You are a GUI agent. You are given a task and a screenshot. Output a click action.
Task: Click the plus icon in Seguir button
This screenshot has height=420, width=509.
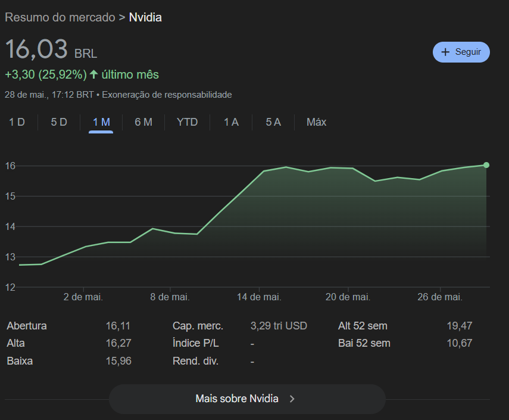pyautogui.click(x=445, y=52)
